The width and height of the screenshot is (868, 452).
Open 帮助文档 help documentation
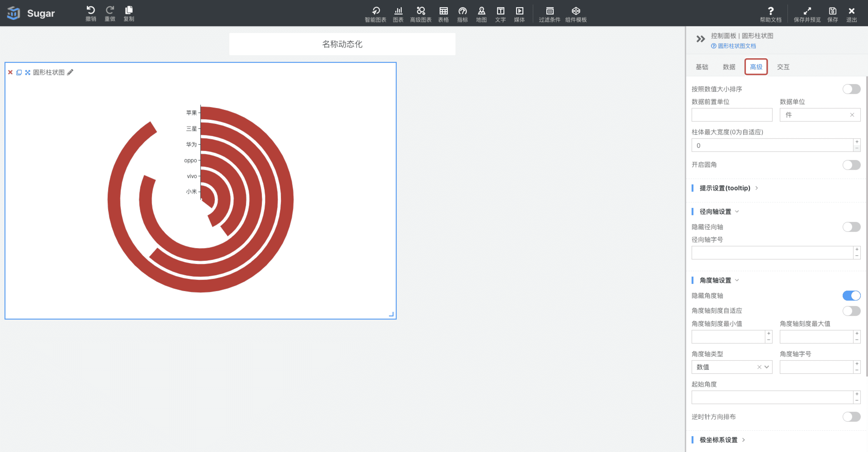point(770,14)
